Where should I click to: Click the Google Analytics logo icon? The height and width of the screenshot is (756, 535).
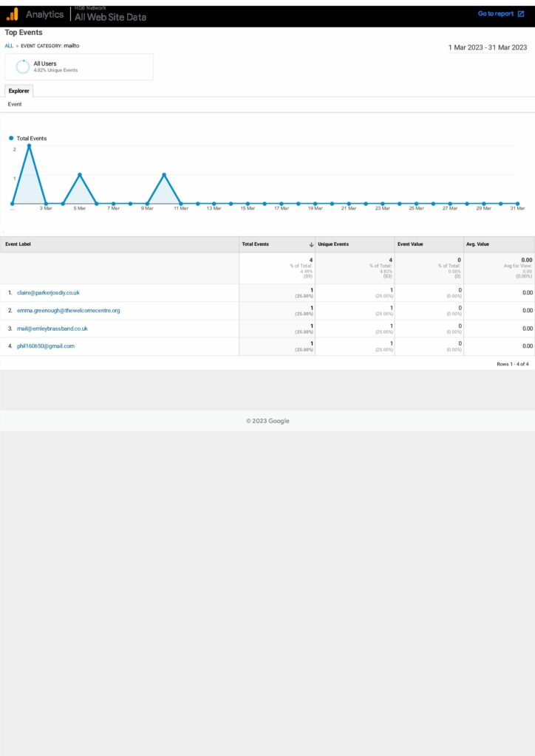tap(13, 14)
